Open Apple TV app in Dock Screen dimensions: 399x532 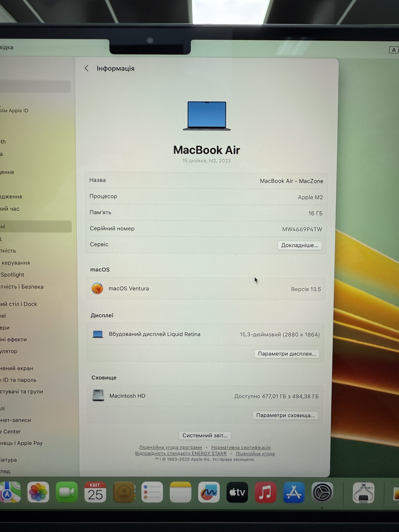pos(237,492)
